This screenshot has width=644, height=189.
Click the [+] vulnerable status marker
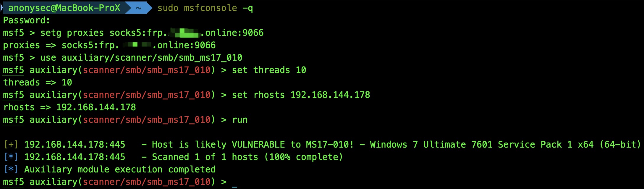click(11, 145)
